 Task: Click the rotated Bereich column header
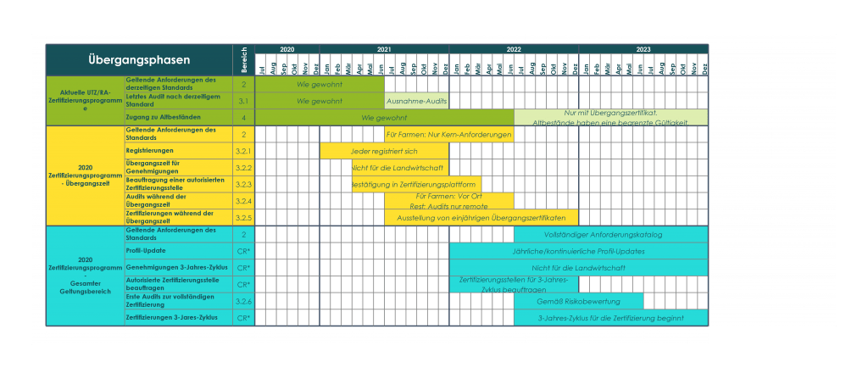tap(243, 59)
